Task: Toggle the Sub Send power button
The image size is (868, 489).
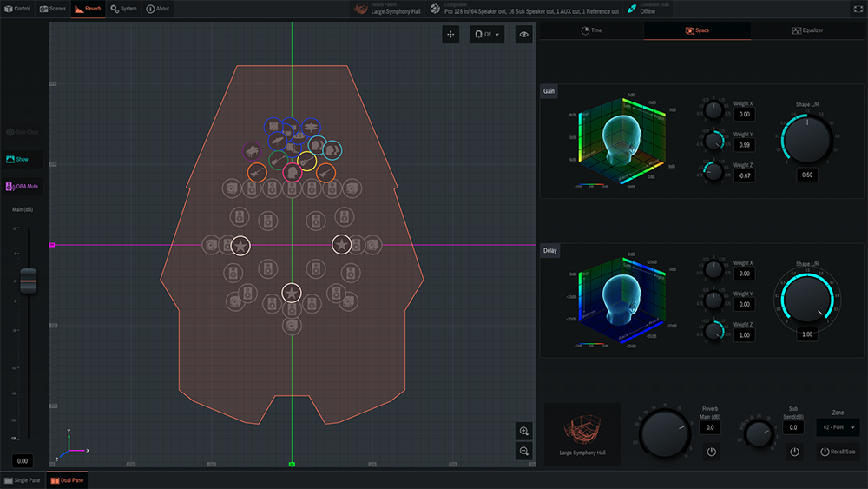Action: point(793,452)
